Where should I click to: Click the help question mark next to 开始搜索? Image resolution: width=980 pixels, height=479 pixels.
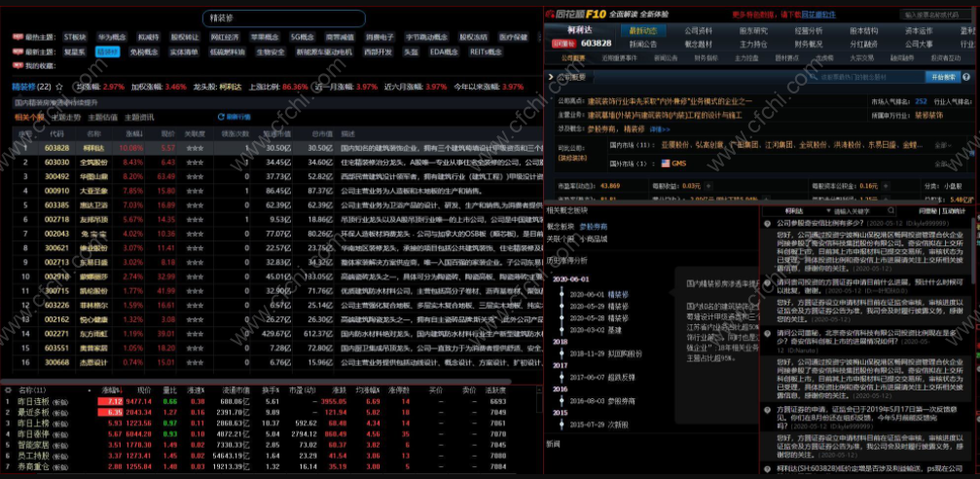click(x=966, y=76)
